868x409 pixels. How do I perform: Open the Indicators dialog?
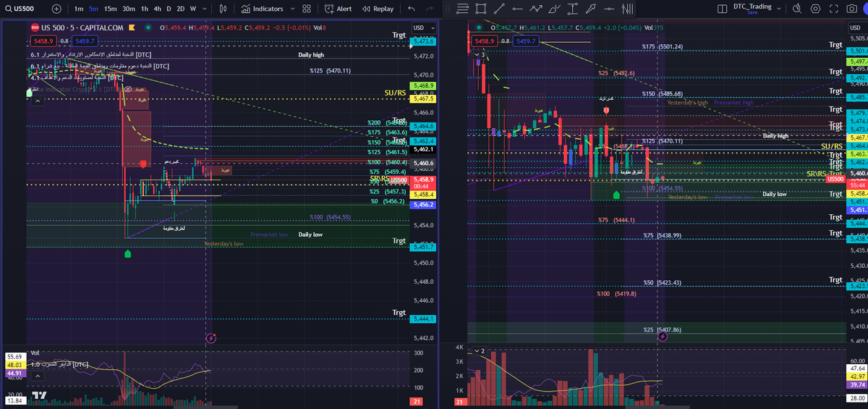(x=263, y=9)
